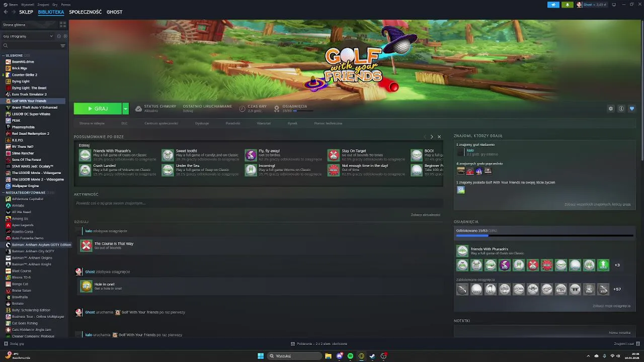Open the Steam menu
Screen dimensions: 644x362
(x=13, y=5)
